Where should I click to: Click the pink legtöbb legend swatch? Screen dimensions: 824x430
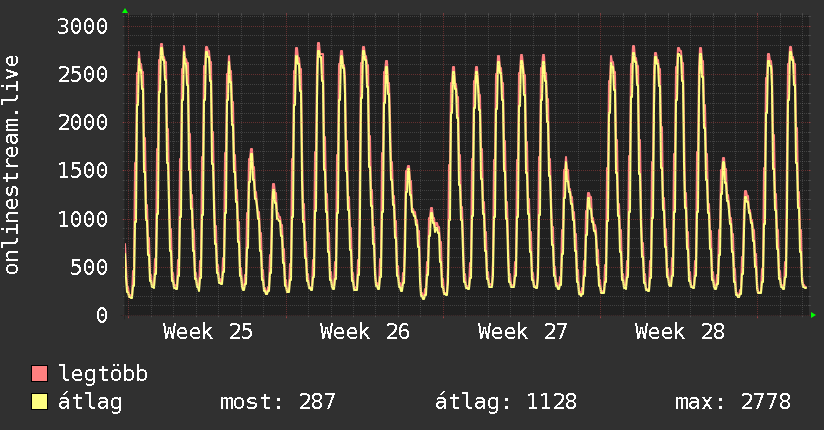[x=39, y=373]
